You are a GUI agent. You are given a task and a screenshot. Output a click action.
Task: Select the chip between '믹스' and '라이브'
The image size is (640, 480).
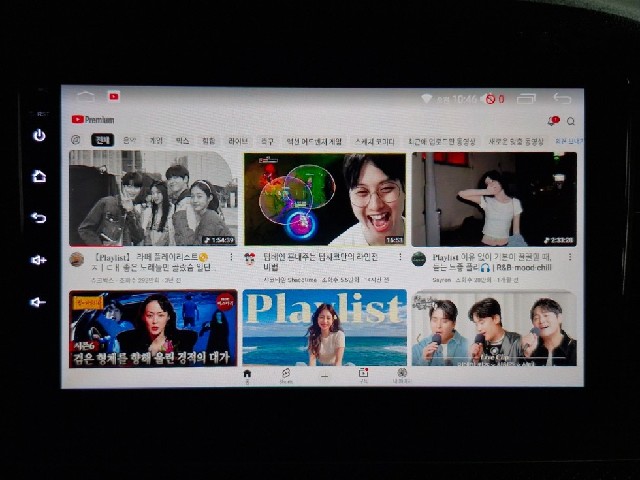209,141
